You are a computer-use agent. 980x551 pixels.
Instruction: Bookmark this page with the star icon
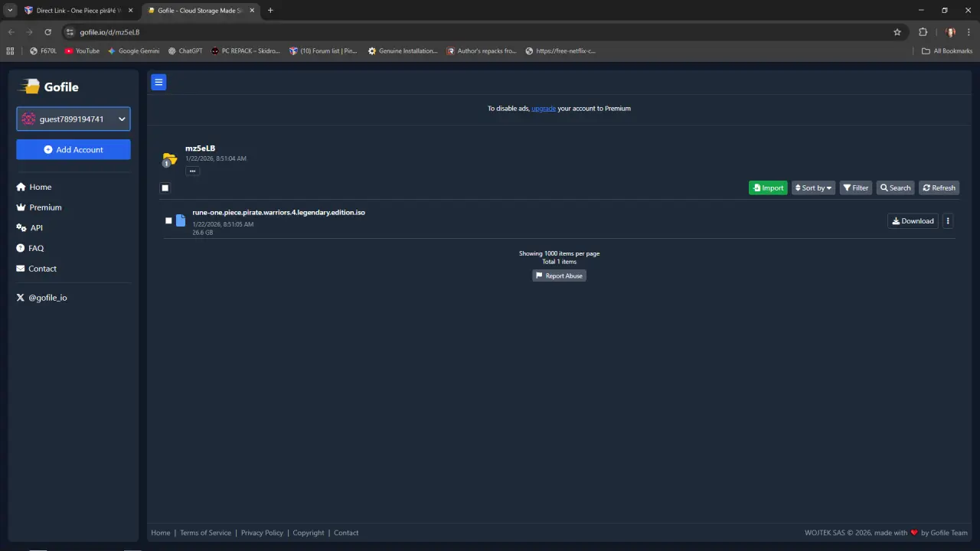pyautogui.click(x=897, y=32)
